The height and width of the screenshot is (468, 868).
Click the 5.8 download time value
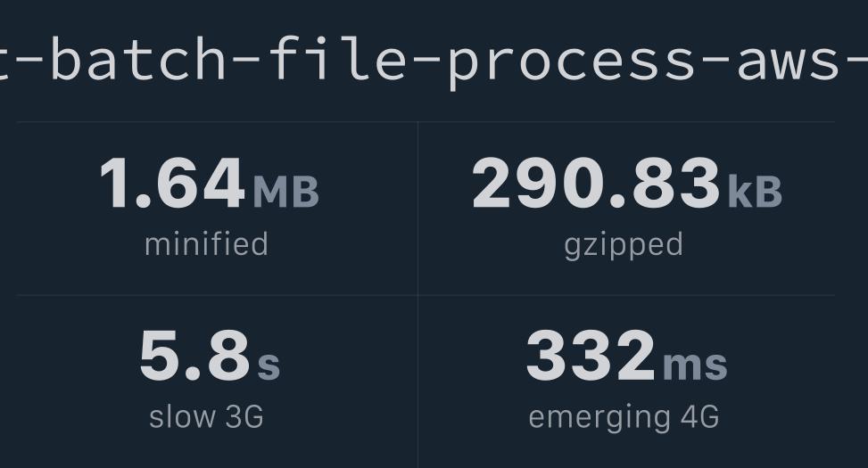(x=194, y=356)
